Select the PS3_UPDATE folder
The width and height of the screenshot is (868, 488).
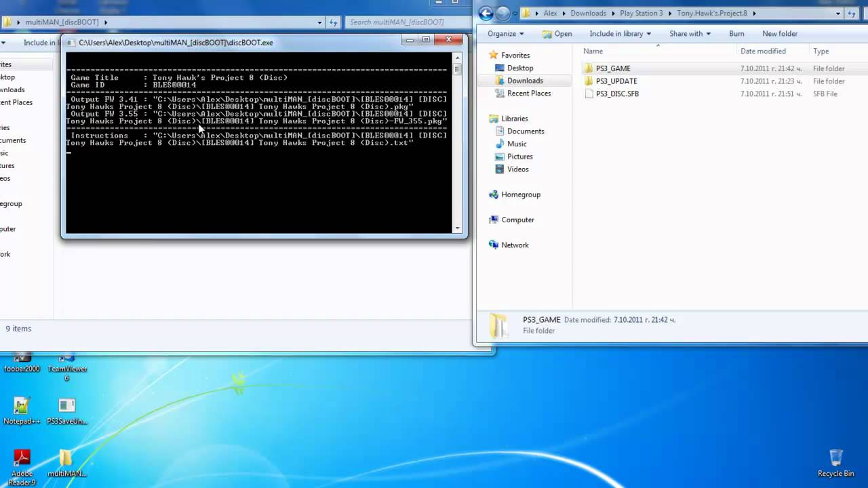tap(616, 81)
